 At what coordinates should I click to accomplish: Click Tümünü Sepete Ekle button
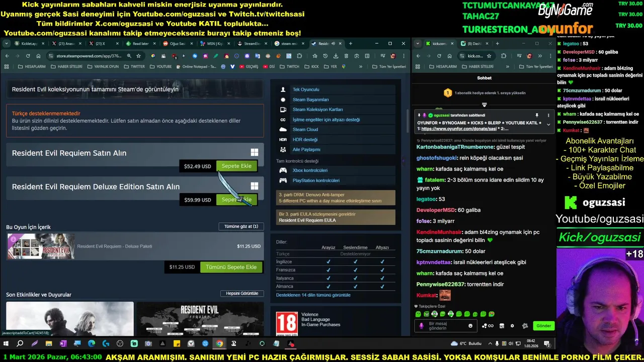[x=231, y=267]
